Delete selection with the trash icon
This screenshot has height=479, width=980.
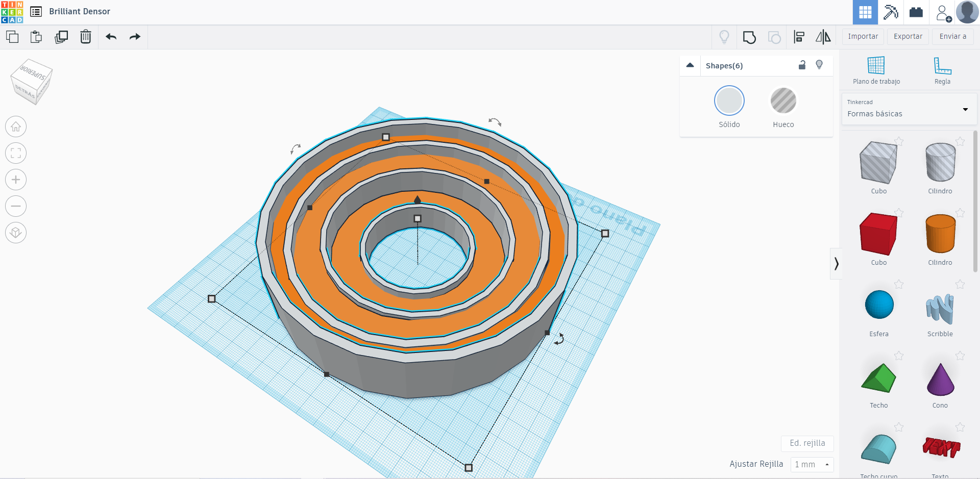pyautogui.click(x=86, y=37)
